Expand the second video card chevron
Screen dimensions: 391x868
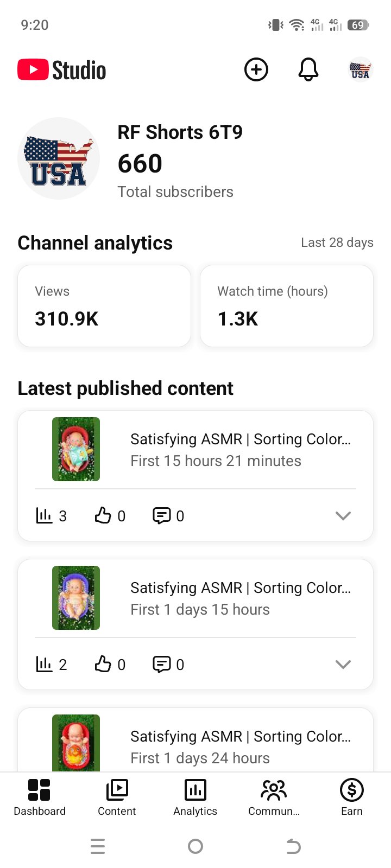point(343,664)
